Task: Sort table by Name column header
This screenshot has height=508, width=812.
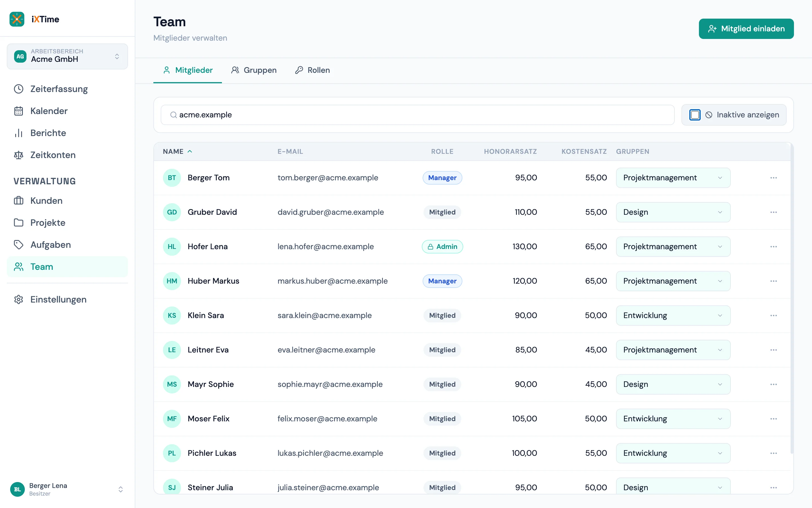Action: click(x=178, y=152)
